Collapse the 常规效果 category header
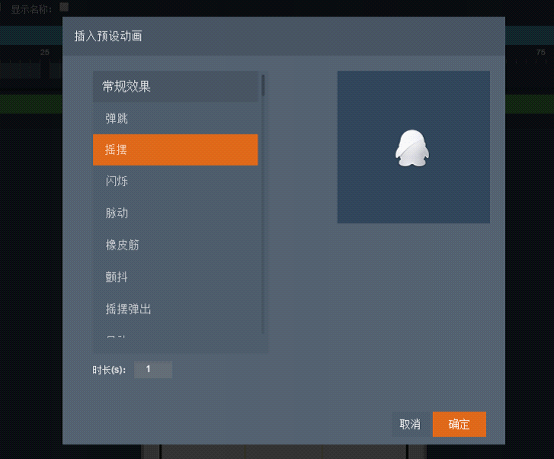This screenshot has height=459, width=554. [175, 87]
